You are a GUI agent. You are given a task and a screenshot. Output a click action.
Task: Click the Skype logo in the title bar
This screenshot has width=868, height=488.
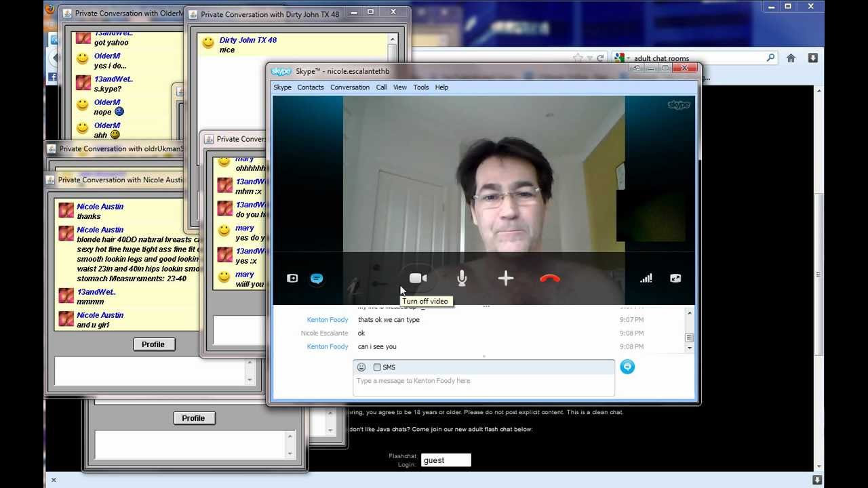tap(281, 71)
